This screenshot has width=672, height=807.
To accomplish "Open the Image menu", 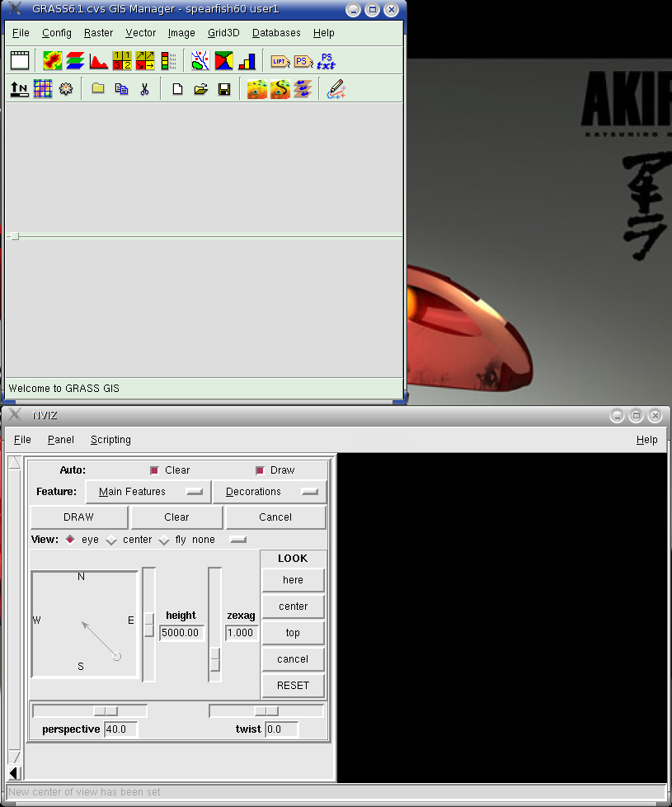I will pyautogui.click(x=181, y=33).
